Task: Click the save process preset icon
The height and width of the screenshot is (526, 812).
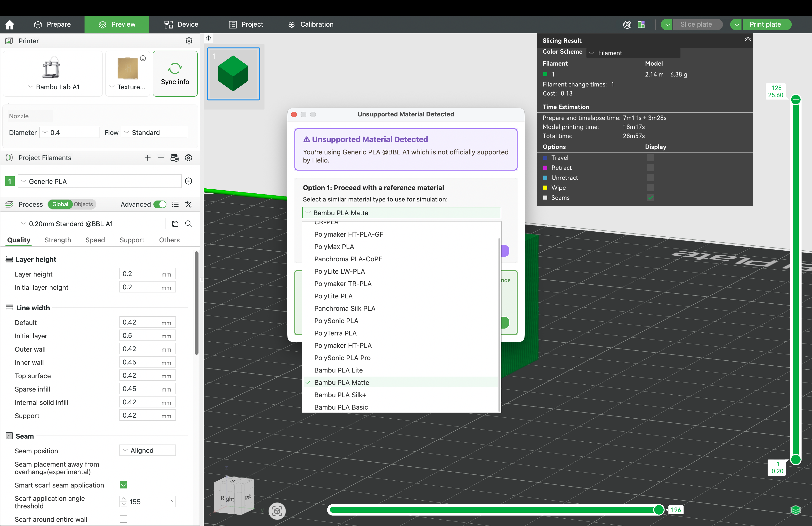Action: [175, 224]
